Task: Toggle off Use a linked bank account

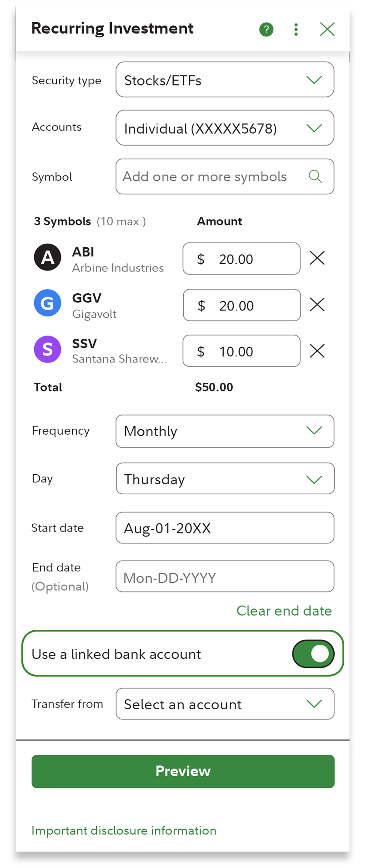Action: [x=313, y=654]
